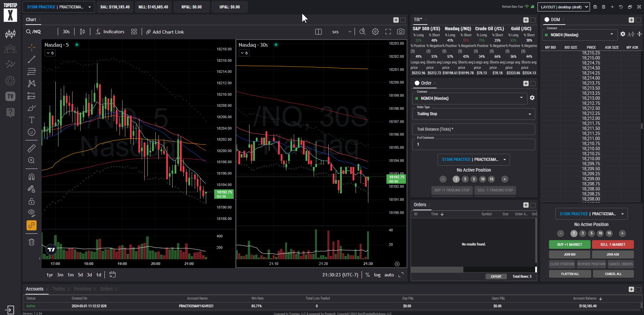Select the crosshair cursor tool
The width and height of the screenshot is (644, 315).
click(x=32, y=48)
